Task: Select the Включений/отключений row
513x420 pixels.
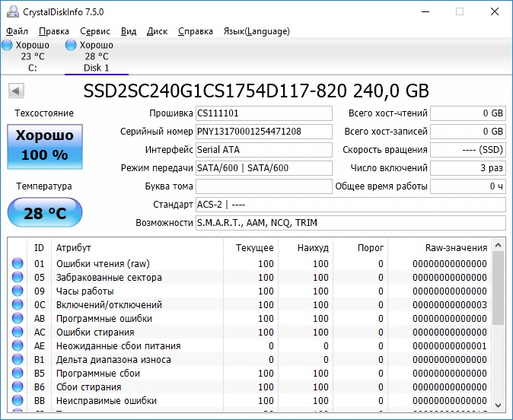Action: 250,304
